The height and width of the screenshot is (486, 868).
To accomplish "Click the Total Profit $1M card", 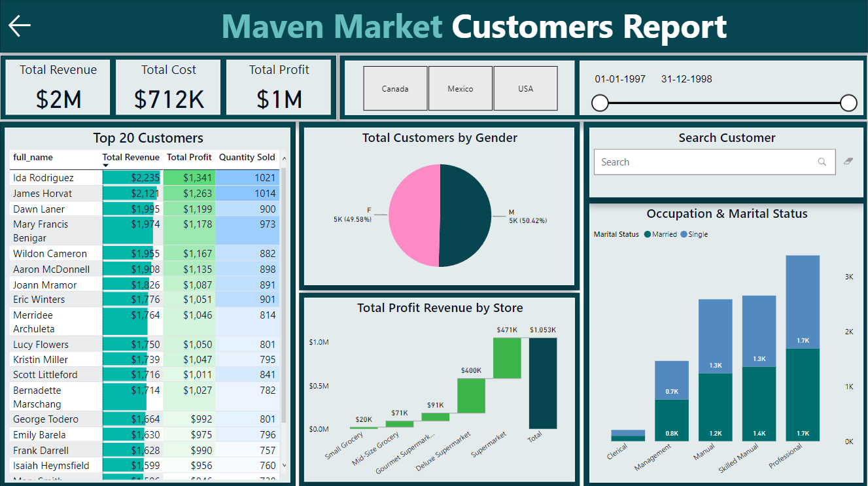I will tap(279, 87).
